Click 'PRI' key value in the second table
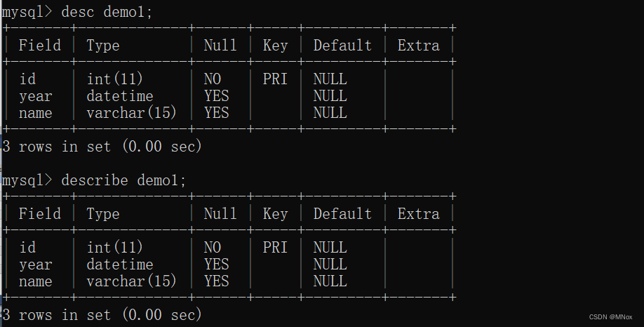 [275, 247]
